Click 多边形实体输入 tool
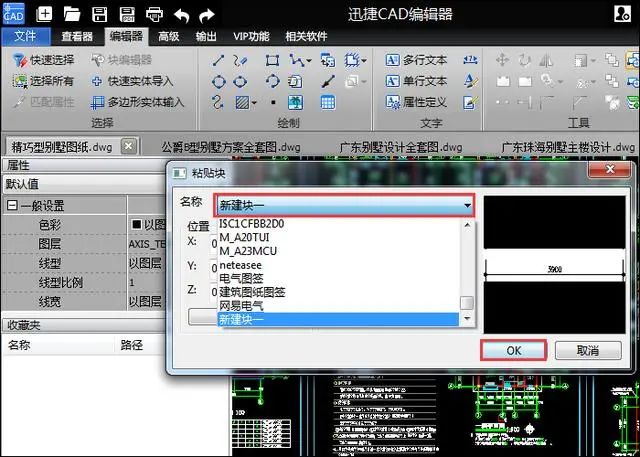Image resolution: width=640 pixels, height=457 pixels. point(137,102)
